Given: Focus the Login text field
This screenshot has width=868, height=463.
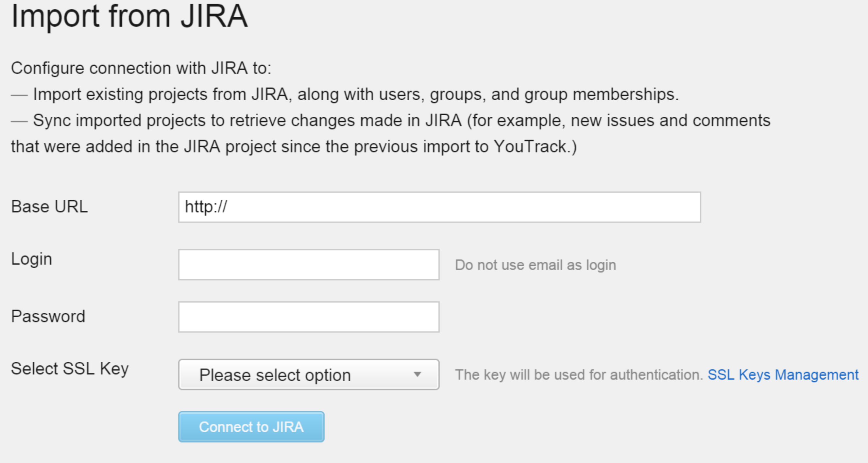Looking at the screenshot, I should tap(309, 265).
